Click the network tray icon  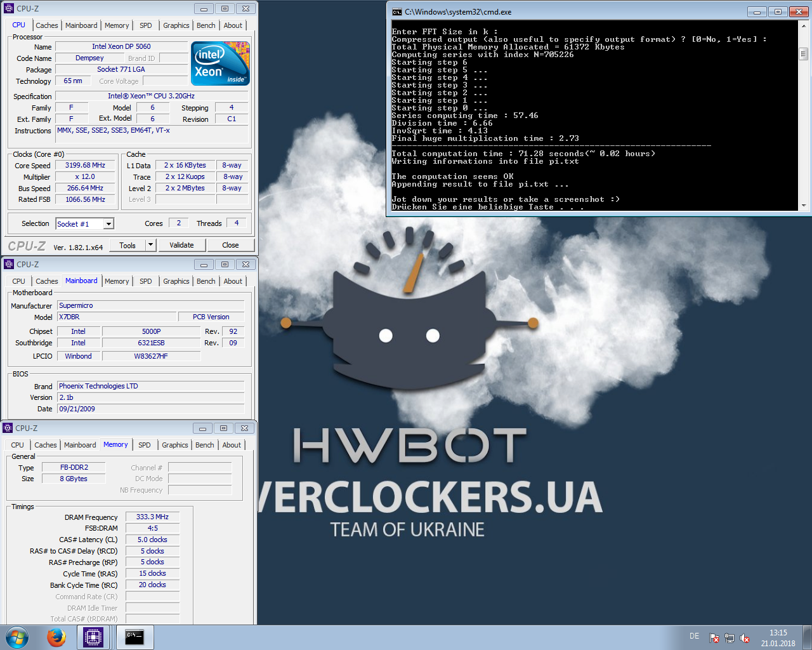pyautogui.click(x=730, y=638)
